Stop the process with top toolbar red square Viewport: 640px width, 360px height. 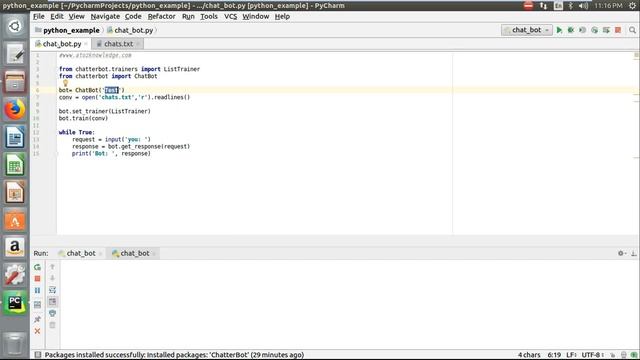618,30
